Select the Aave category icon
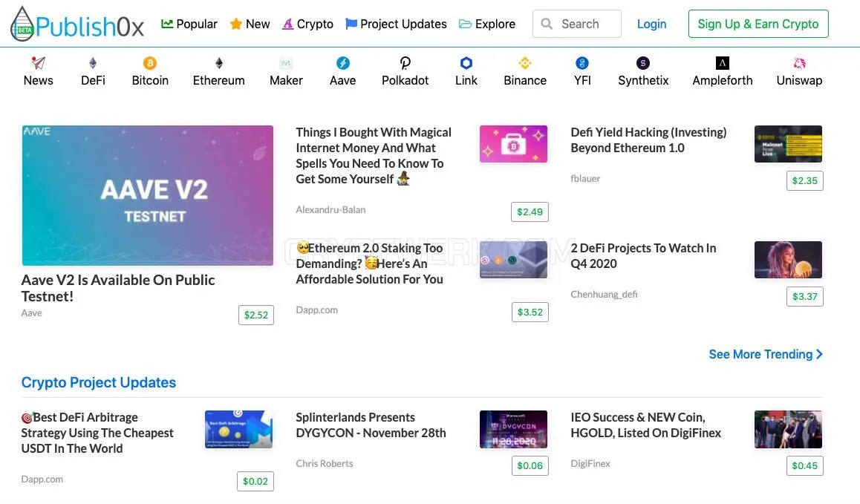The height and width of the screenshot is (504, 860). pyautogui.click(x=343, y=63)
